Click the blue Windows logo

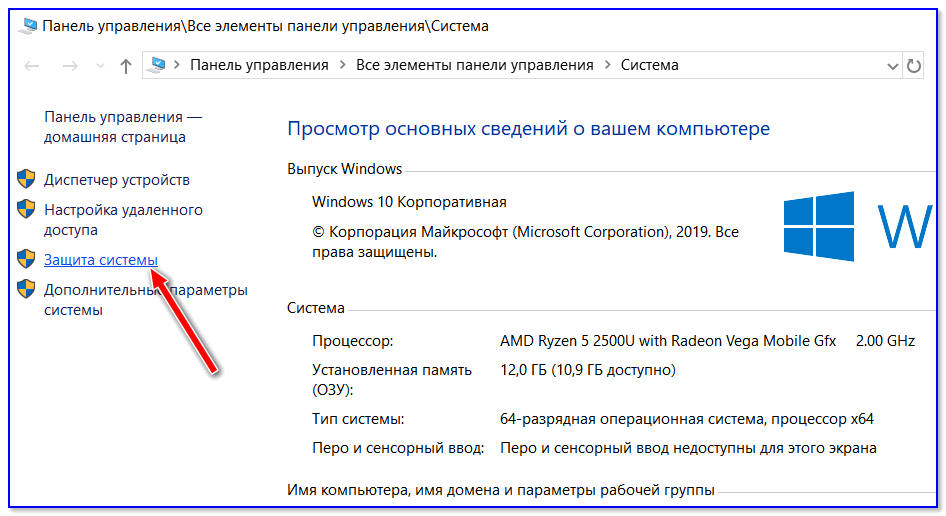[x=819, y=227]
